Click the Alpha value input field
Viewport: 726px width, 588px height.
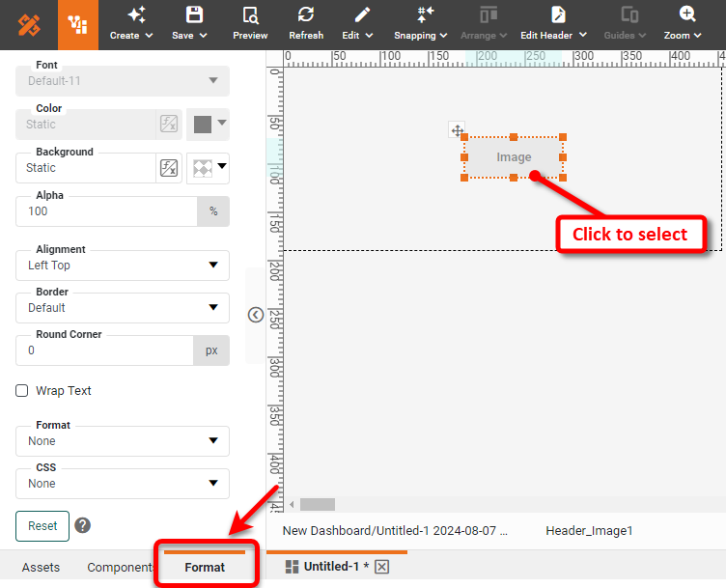pyautogui.click(x=106, y=211)
